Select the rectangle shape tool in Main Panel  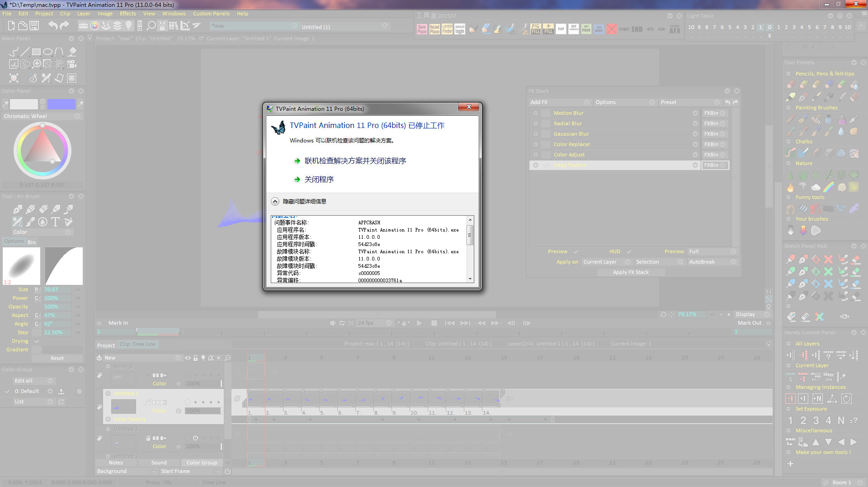[36, 52]
